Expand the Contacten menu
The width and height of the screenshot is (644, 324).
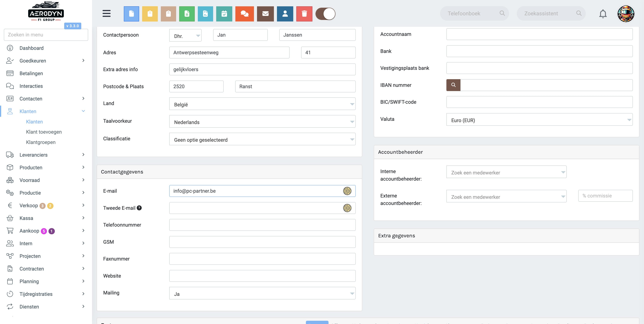tap(46, 99)
